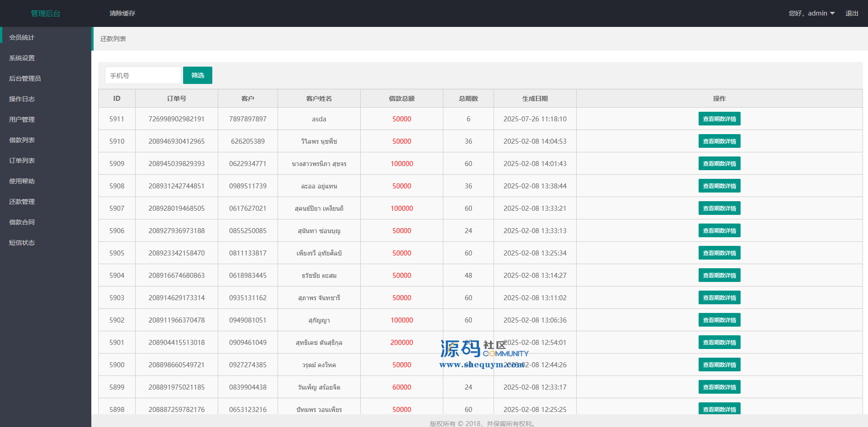View period details for ID 5911
Viewport: 868px width, 427px height.
[719, 119]
